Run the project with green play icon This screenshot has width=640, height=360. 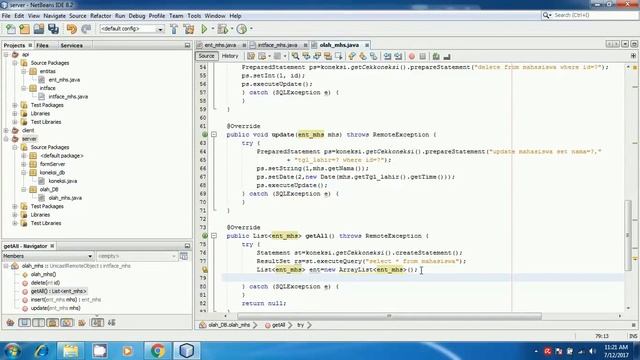(x=204, y=29)
